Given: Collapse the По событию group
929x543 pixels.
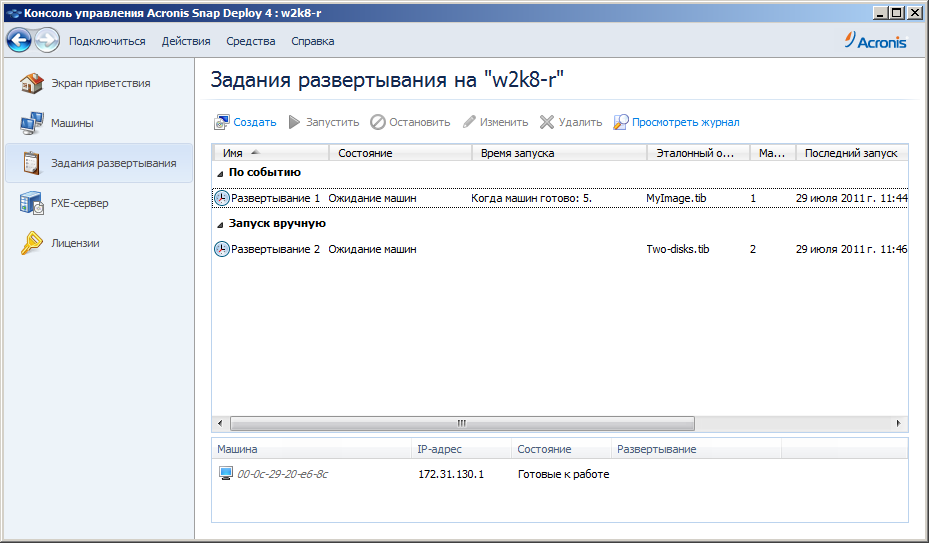Looking at the screenshot, I should coord(220,173).
